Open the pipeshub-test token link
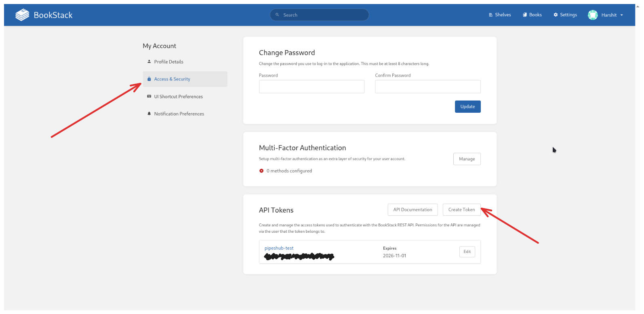 tap(279, 248)
